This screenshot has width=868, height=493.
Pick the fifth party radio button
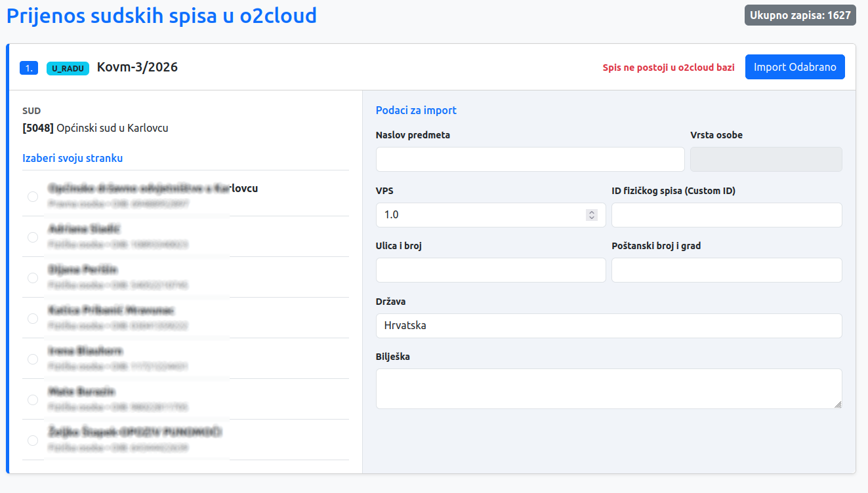[x=33, y=359]
